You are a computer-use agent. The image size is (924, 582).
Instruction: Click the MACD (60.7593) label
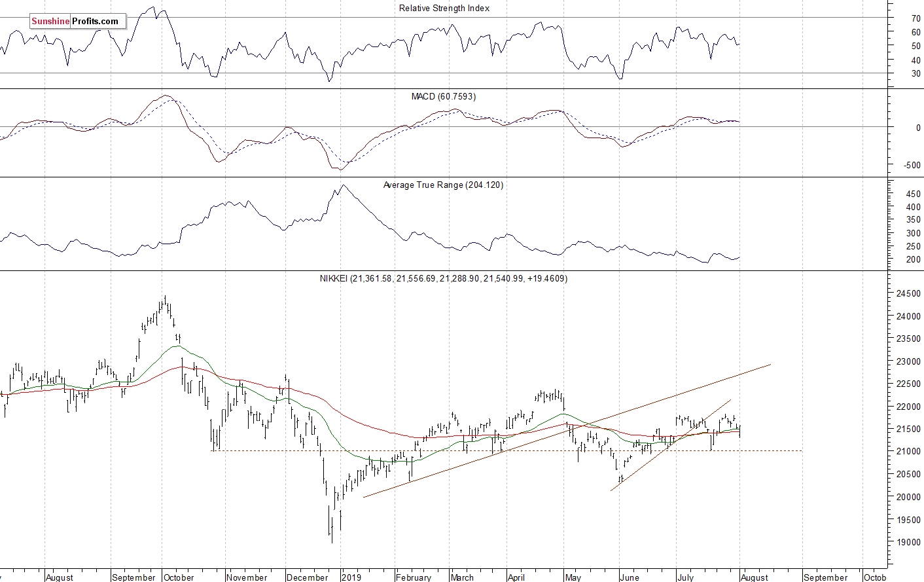pos(444,96)
